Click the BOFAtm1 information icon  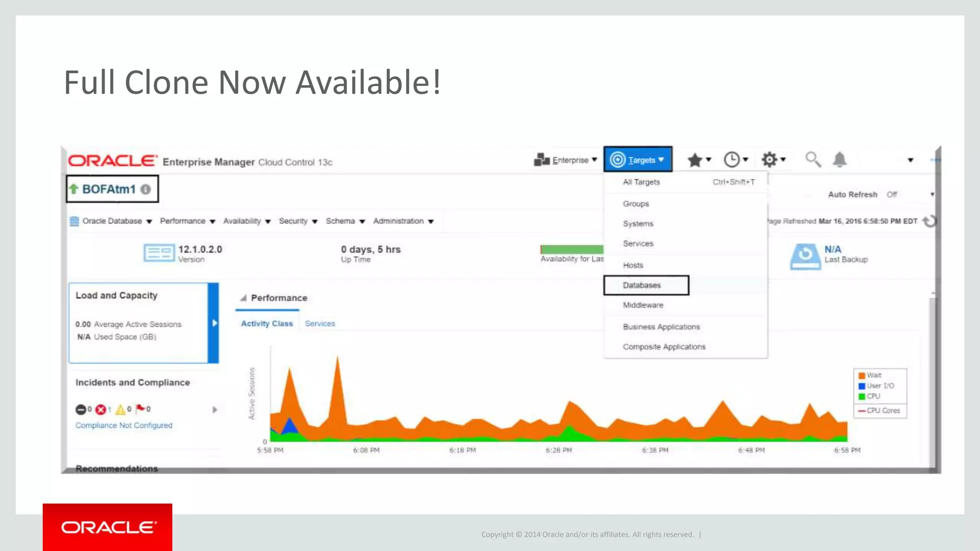pyautogui.click(x=145, y=189)
